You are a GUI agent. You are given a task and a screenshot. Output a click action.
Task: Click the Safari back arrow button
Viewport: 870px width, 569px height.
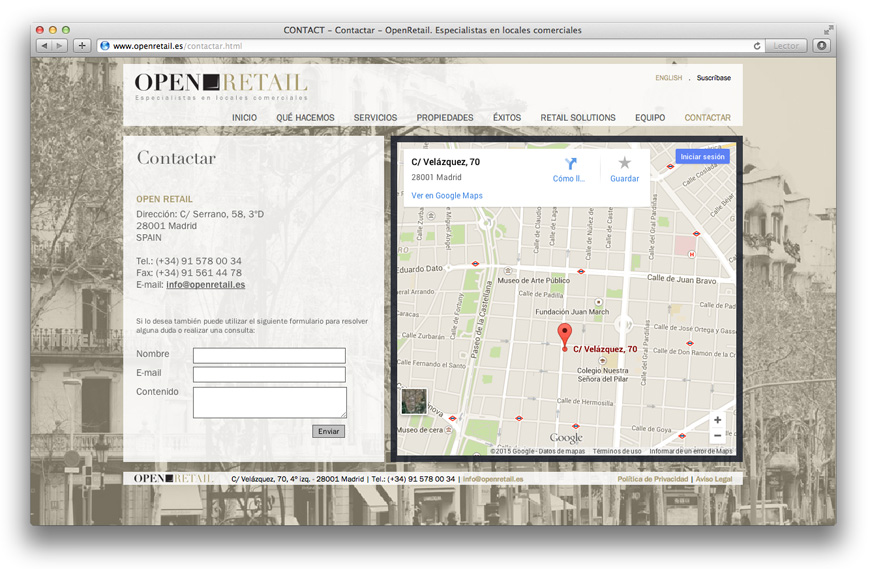(x=44, y=46)
